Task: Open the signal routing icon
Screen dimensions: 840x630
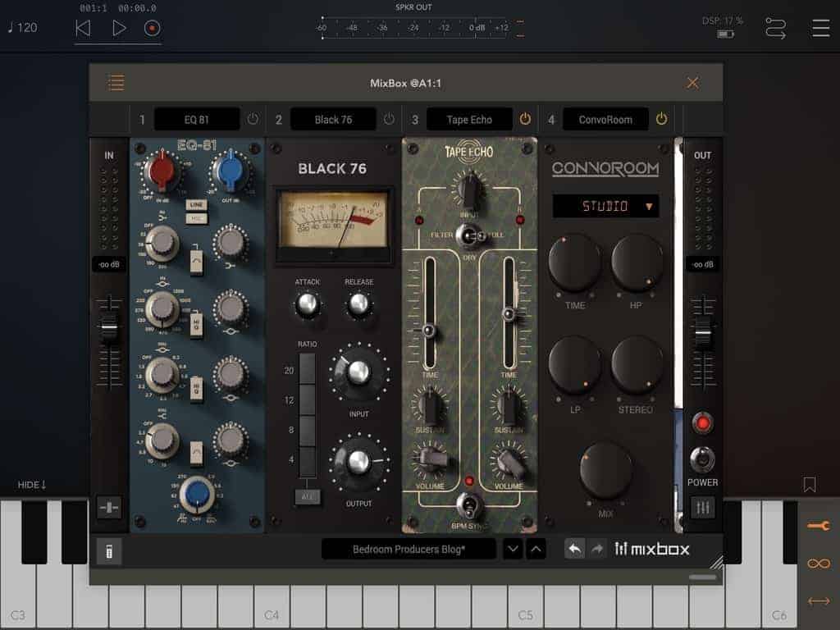Action: tap(775, 28)
